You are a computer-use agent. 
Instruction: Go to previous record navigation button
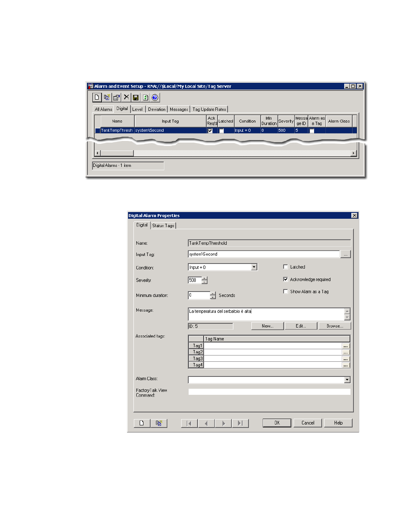(x=207, y=423)
